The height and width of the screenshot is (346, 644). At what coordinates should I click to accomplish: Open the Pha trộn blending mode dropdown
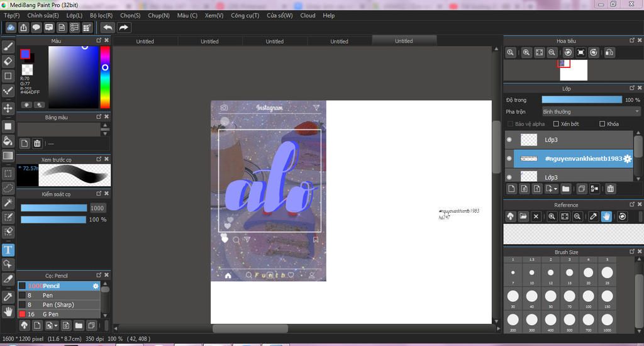click(x=591, y=112)
